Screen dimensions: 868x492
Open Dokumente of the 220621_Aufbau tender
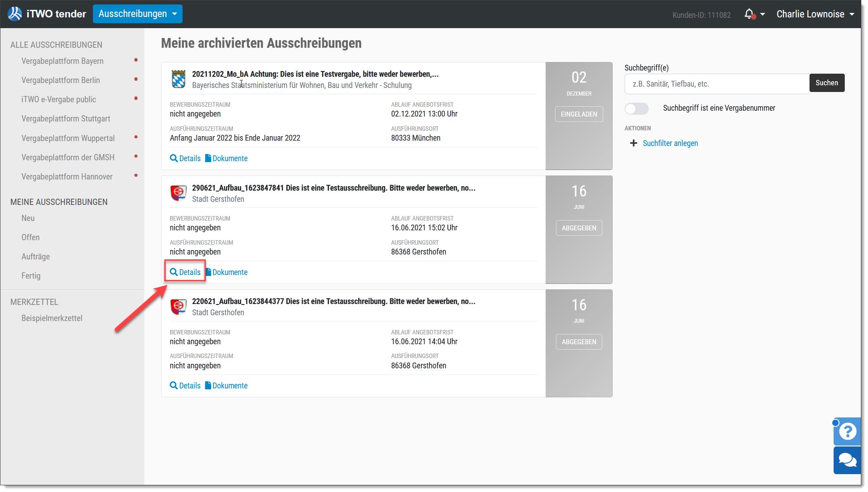(226, 386)
